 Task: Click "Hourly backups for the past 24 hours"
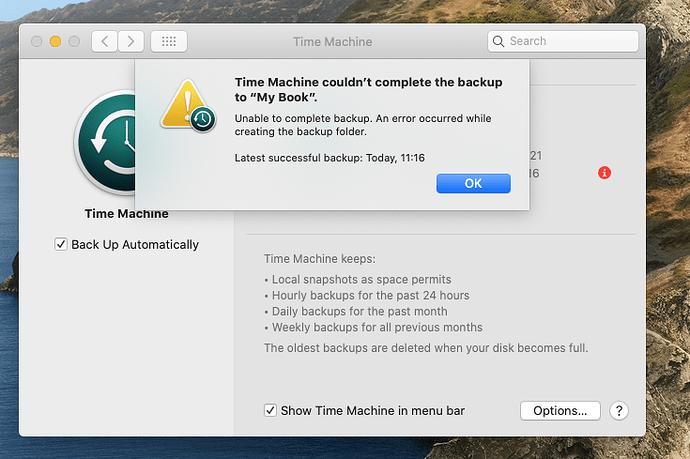[371, 295]
